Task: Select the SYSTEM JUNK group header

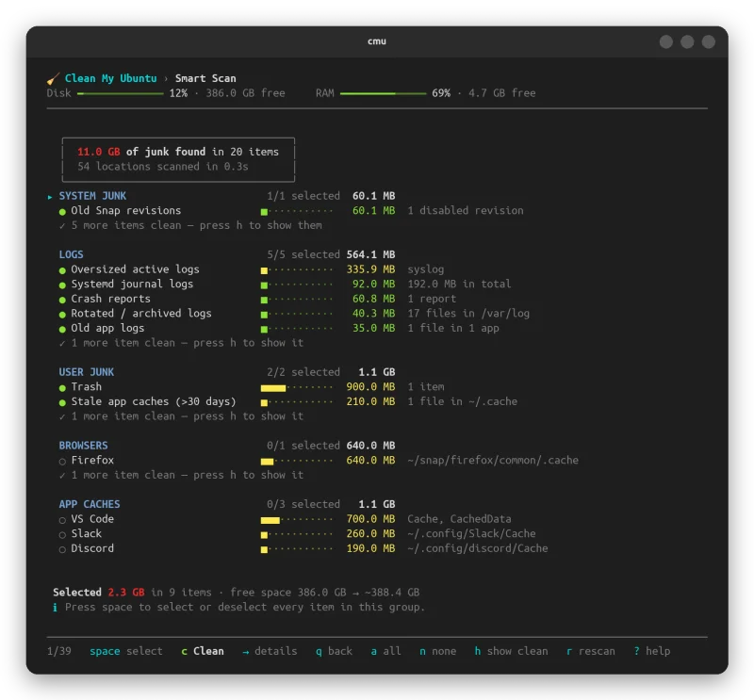Action: tap(92, 196)
